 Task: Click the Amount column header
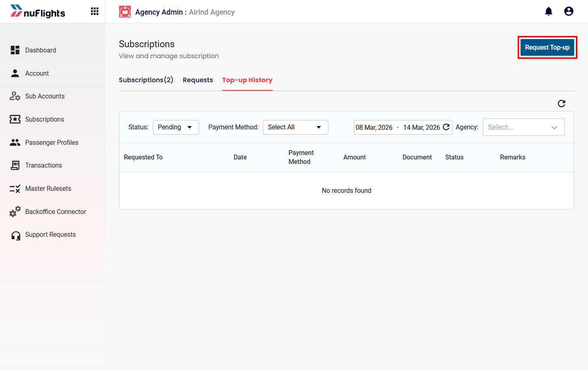[x=354, y=157]
